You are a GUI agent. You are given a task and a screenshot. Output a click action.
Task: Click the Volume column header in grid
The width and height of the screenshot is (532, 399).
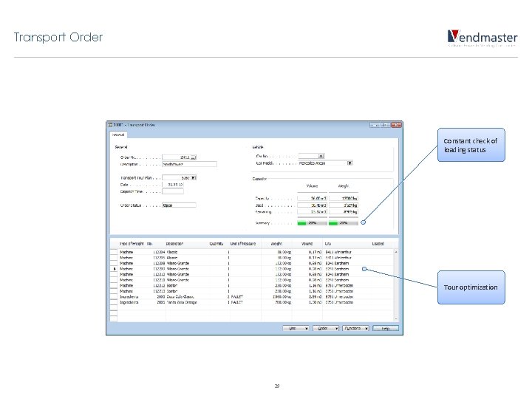[307, 244]
